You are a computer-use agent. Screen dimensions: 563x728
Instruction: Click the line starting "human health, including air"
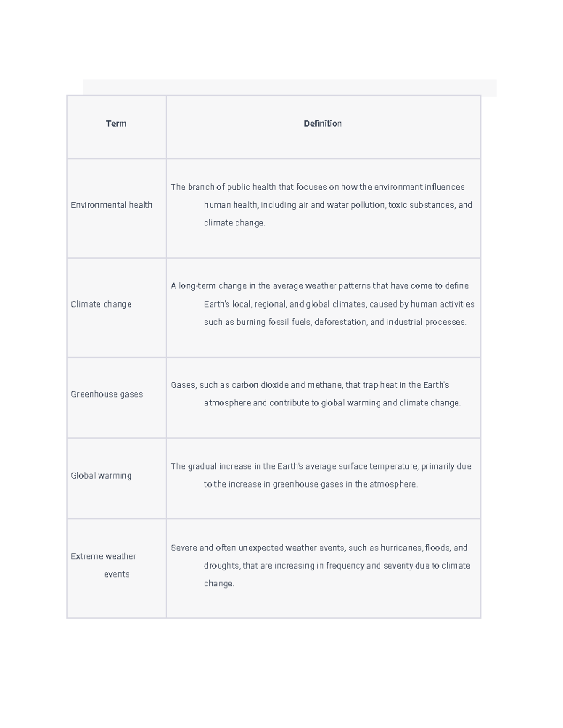[x=338, y=205]
